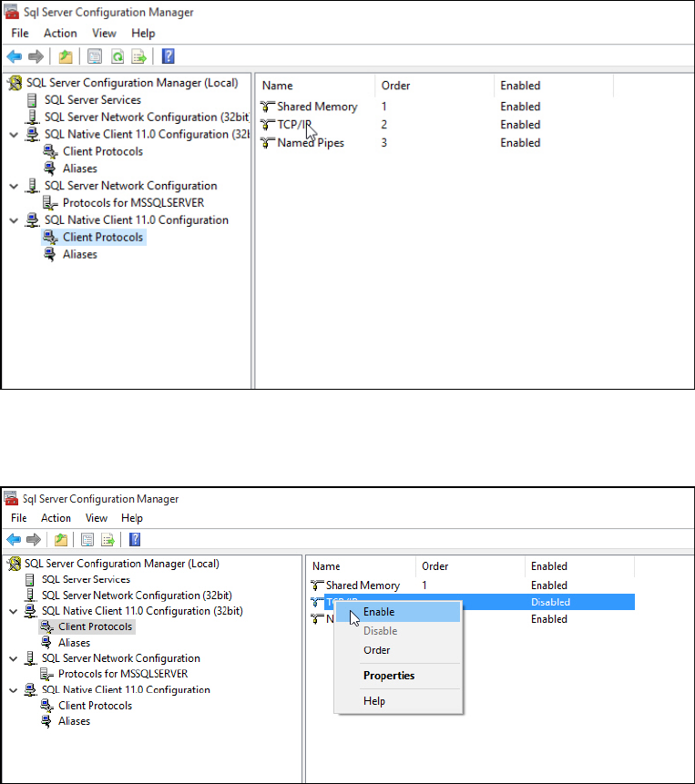This screenshot has width=695, height=784.
Task: Select SQL Server Network Configuration (32bit), top window
Action: tap(147, 117)
